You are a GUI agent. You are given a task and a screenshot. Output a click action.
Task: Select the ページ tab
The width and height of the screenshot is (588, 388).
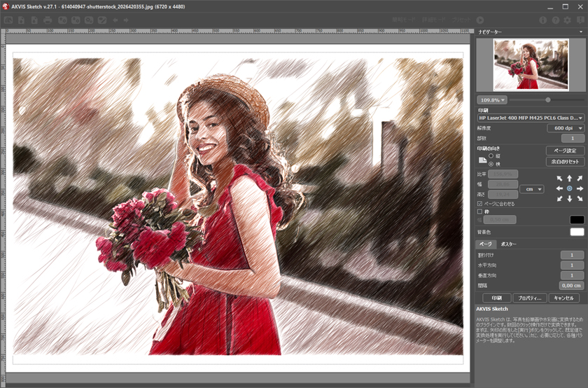click(486, 244)
